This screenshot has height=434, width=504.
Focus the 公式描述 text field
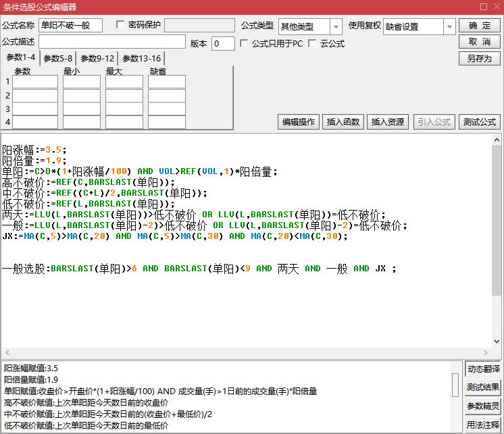(x=111, y=43)
